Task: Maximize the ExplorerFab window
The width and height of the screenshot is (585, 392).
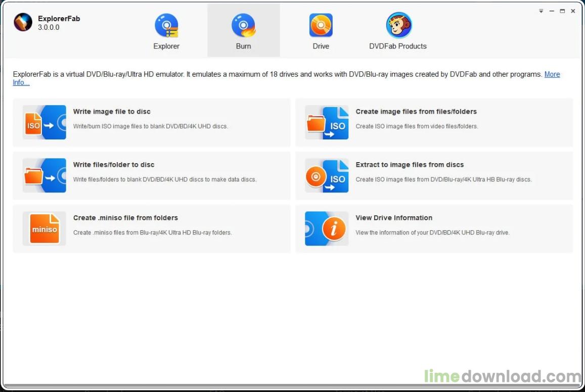Action: click(x=562, y=11)
